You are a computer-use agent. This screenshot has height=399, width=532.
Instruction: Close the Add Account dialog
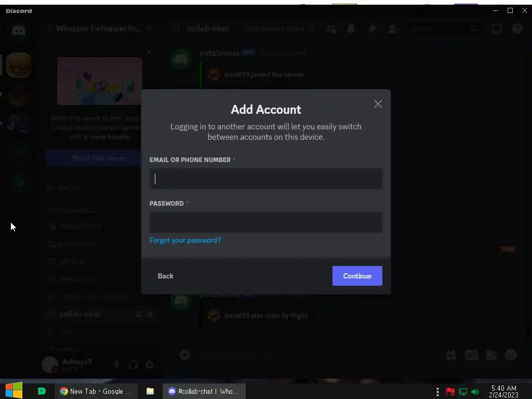(378, 104)
